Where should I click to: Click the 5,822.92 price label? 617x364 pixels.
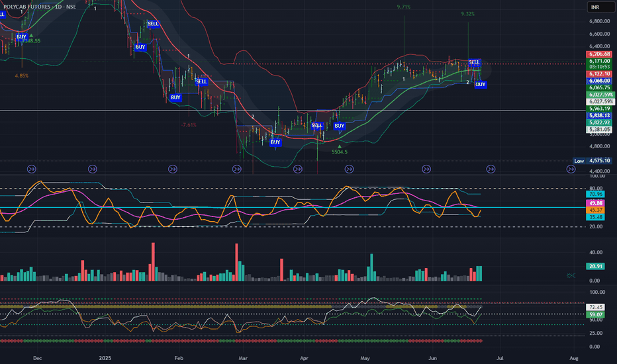[x=599, y=122]
